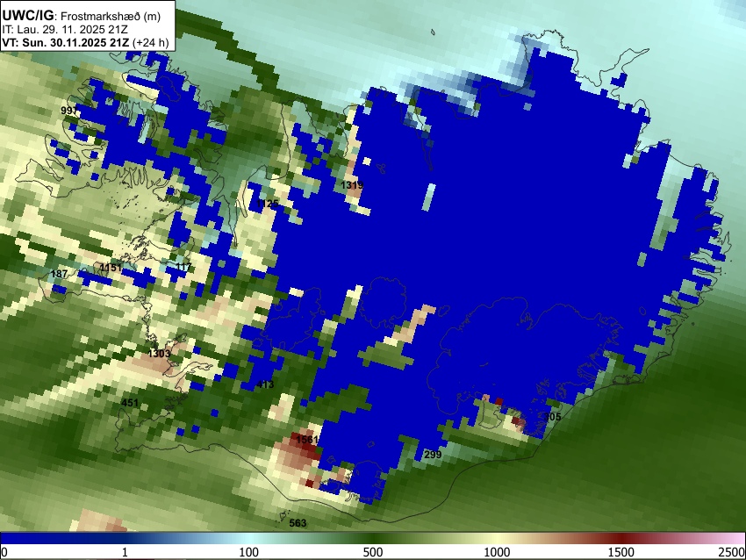
Task: Click the legend label 1500
Action: (621, 552)
